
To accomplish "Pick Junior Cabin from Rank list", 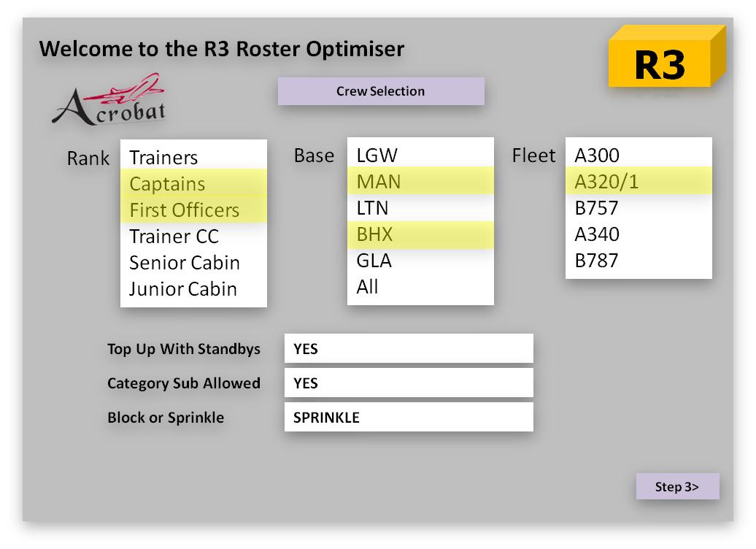I will (182, 289).
